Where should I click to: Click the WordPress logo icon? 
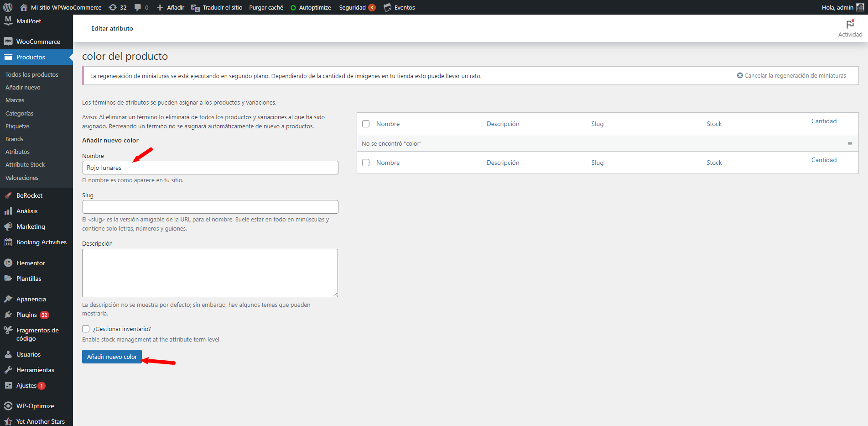tap(8, 7)
